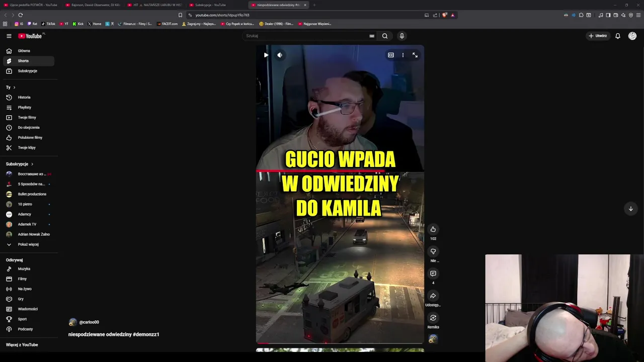This screenshot has width=644, height=362.
Task: Expand the Ty section chevron
Action: [x=14, y=87]
